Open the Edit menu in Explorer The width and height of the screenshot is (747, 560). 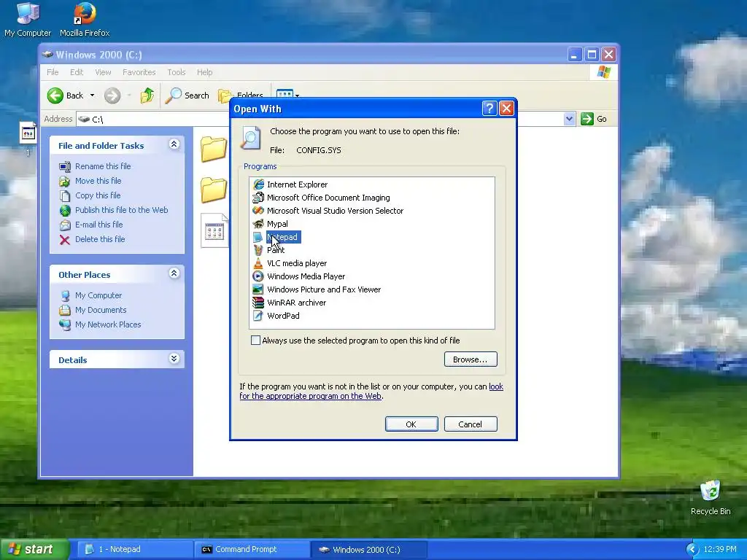click(x=76, y=72)
